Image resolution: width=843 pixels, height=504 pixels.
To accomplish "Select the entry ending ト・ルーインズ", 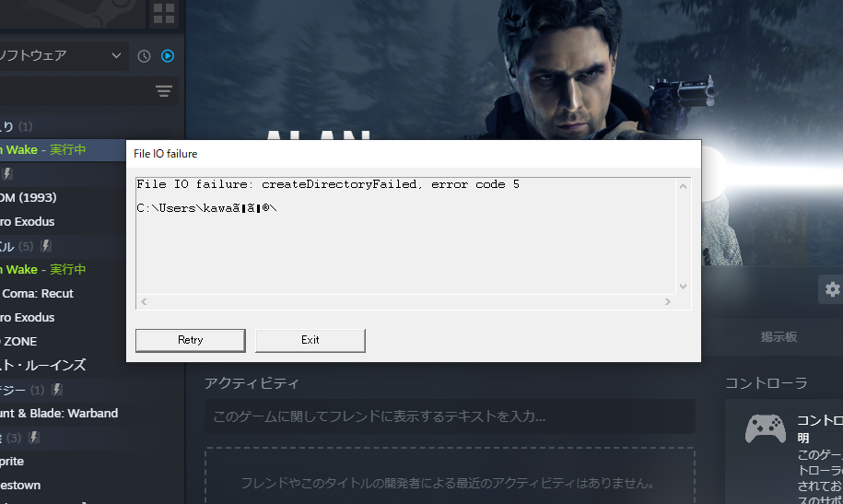I will tap(63, 365).
